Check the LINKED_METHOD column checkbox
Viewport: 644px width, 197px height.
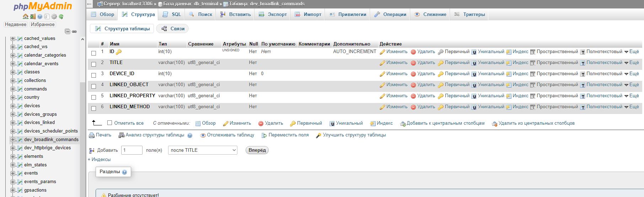point(94,108)
